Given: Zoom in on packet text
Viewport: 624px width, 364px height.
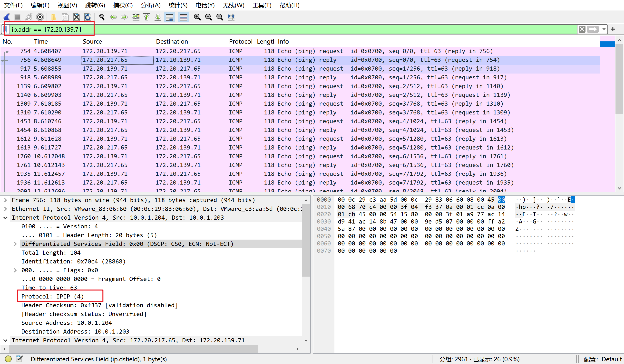Looking at the screenshot, I should pyautogui.click(x=197, y=17).
